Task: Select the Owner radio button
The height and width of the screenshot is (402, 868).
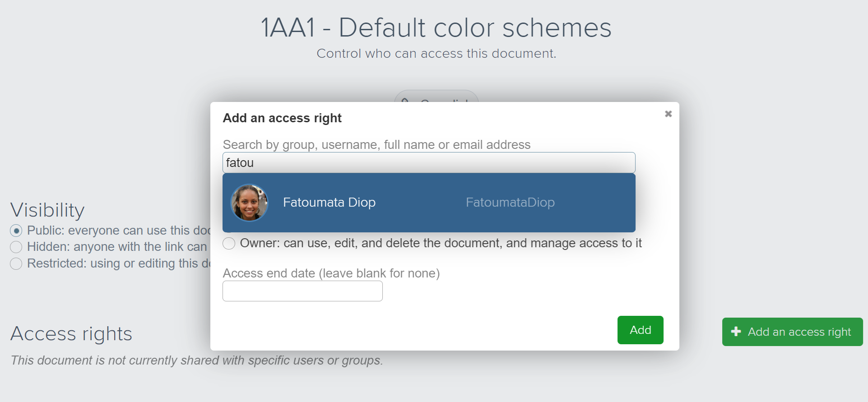Action: click(229, 244)
